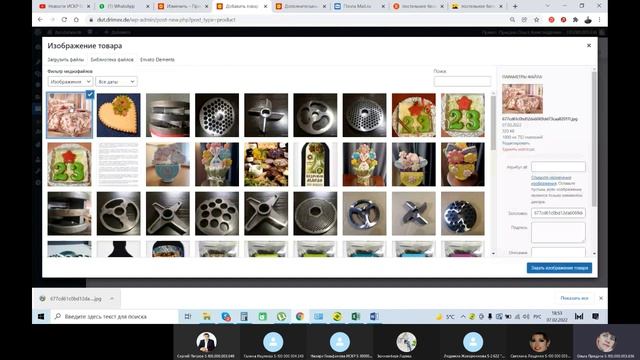Click the Заголовок title field
The image size is (640, 360).
pyautogui.click(x=558, y=213)
